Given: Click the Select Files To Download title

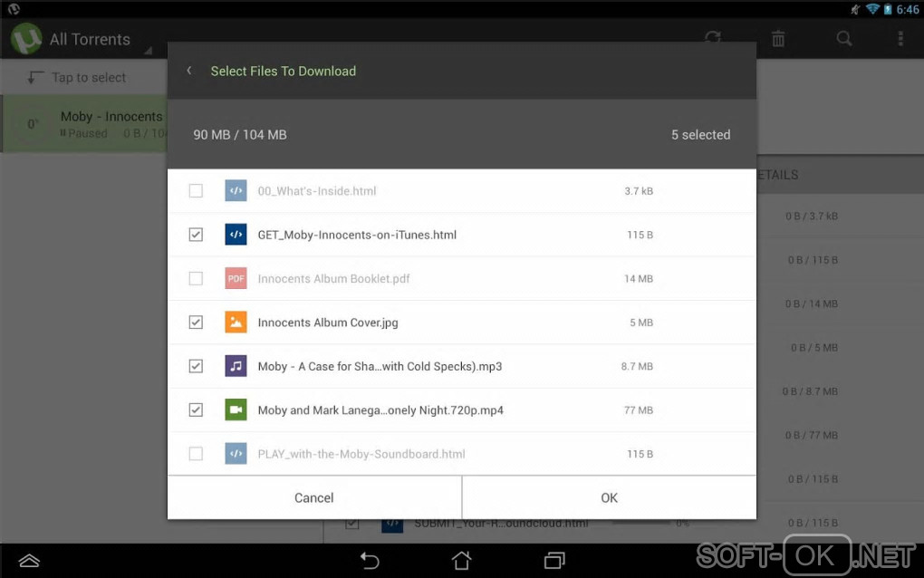Looking at the screenshot, I should coord(284,72).
